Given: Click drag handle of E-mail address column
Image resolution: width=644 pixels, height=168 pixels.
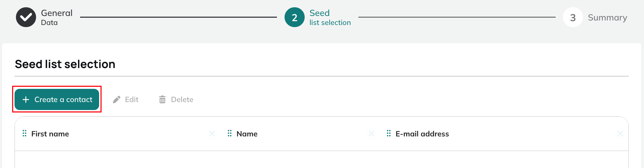Looking at the screenshot, I should (389, 133).
